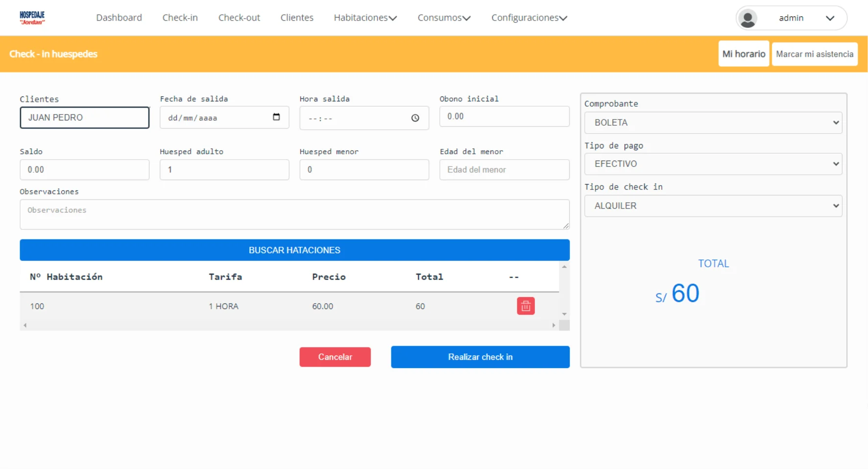Click the Mi horario button

(744, 54)
